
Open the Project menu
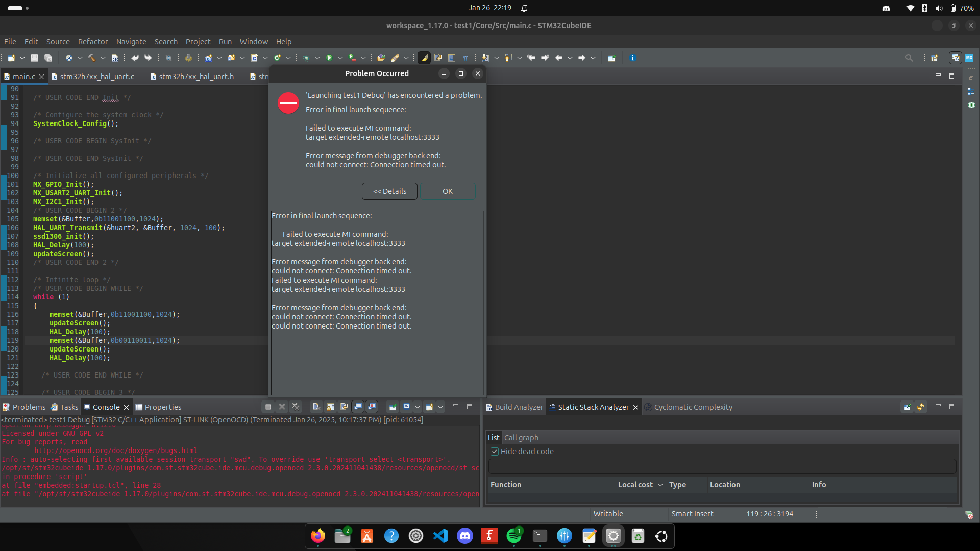[198, 42]
